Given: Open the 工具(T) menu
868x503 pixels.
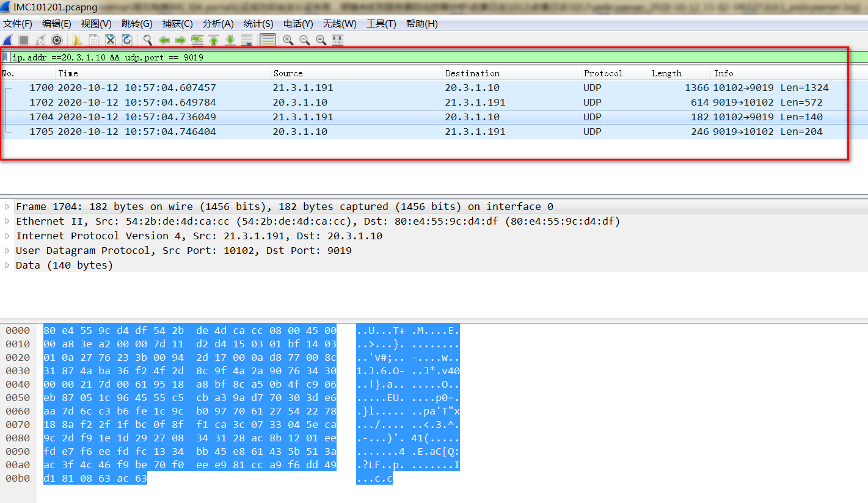Looking at the screenshot, I should coord(381,24).
